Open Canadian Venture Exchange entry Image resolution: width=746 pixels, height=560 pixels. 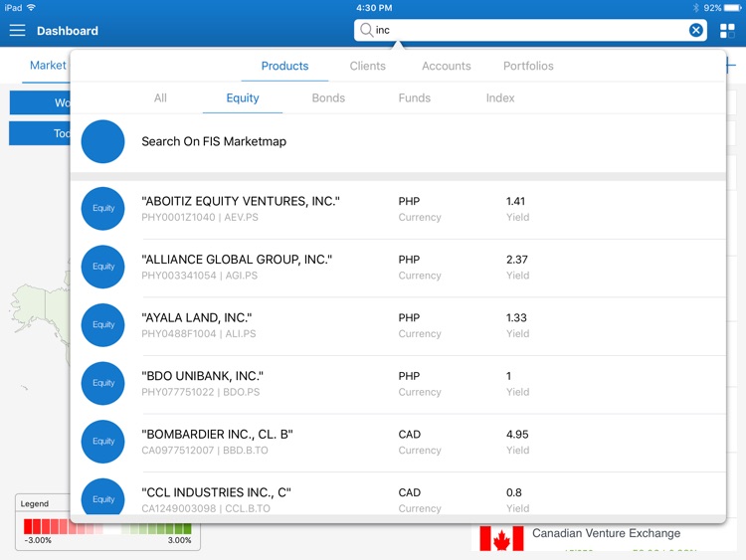point(606,533)
